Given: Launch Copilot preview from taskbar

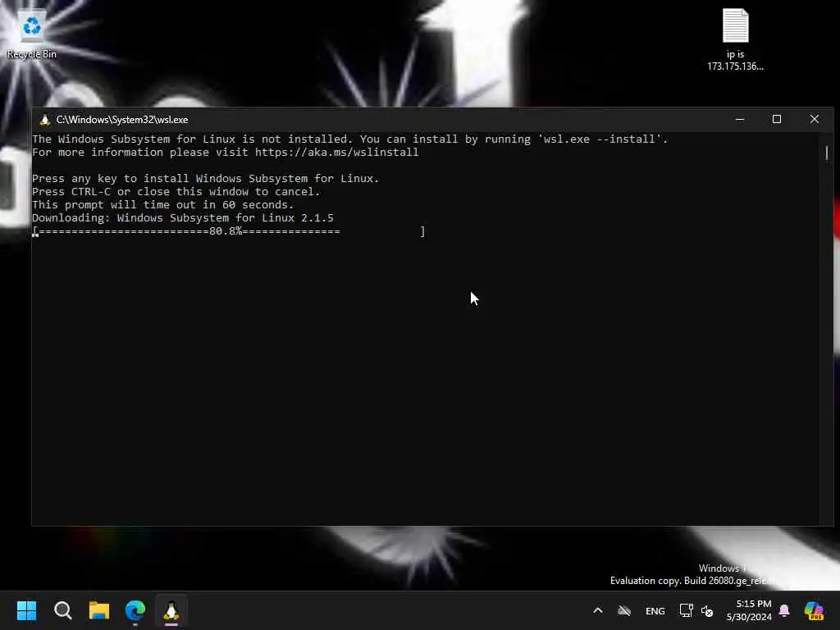Looking at the screenshot, I should click(x=814, y=610).
